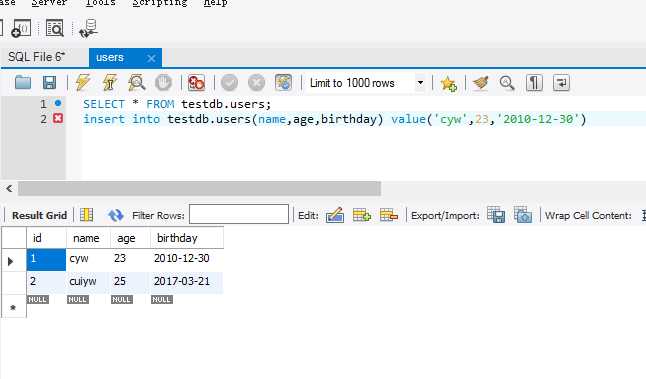Click the name column header
The image size is (646, 379).
(88, 238)
